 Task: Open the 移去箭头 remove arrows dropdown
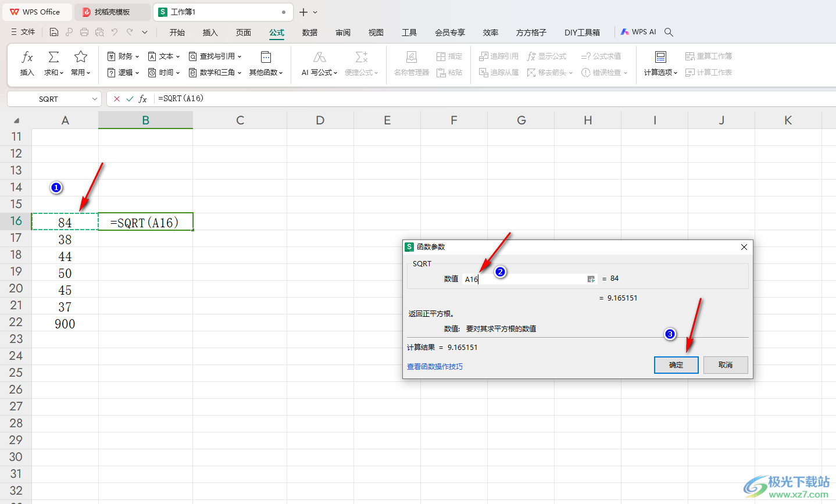tap(550, 73)
